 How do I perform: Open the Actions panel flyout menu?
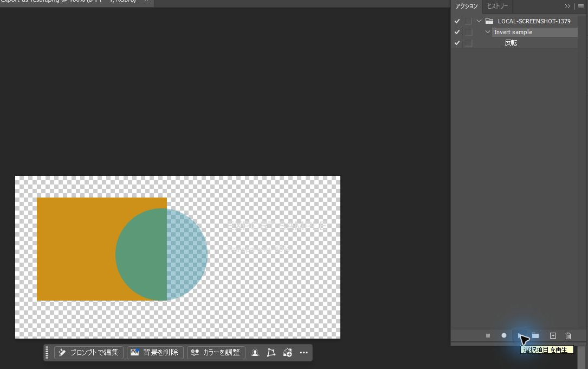(x=581, y=6)
